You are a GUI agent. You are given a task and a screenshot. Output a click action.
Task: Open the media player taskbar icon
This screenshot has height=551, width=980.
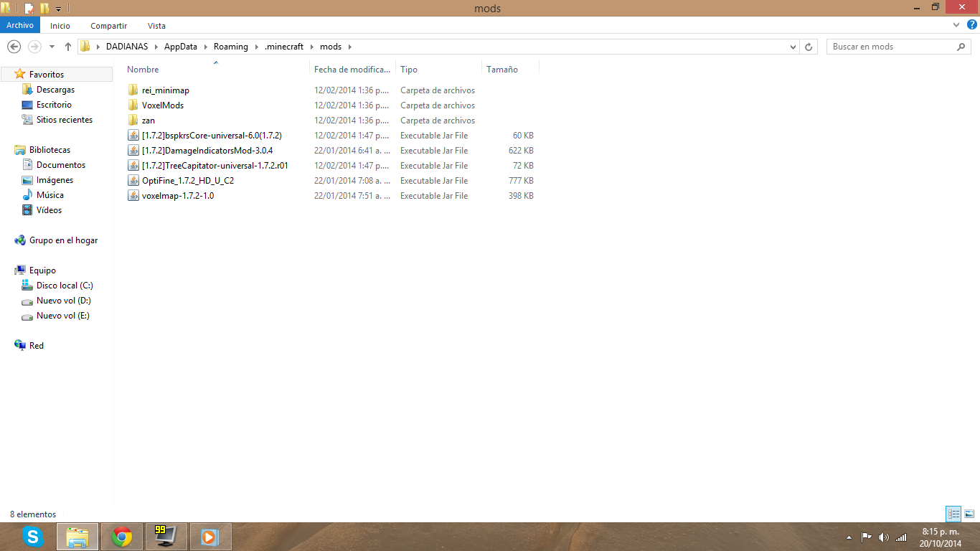[210, 537]
